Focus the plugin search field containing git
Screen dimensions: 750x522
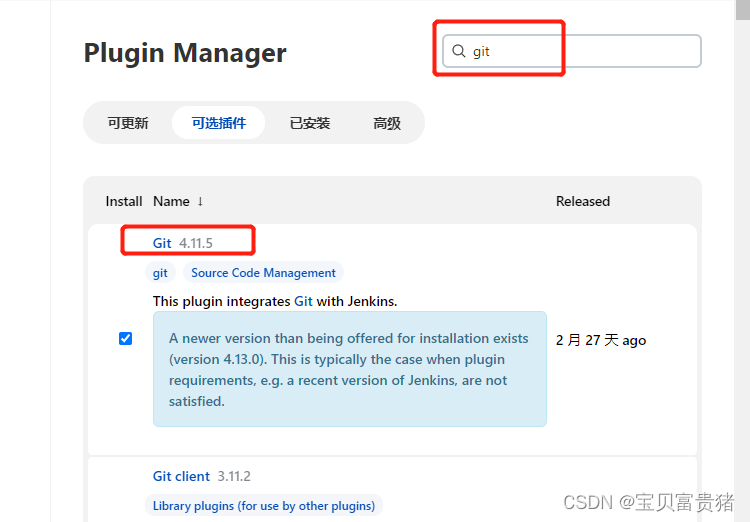click(572, 51)
